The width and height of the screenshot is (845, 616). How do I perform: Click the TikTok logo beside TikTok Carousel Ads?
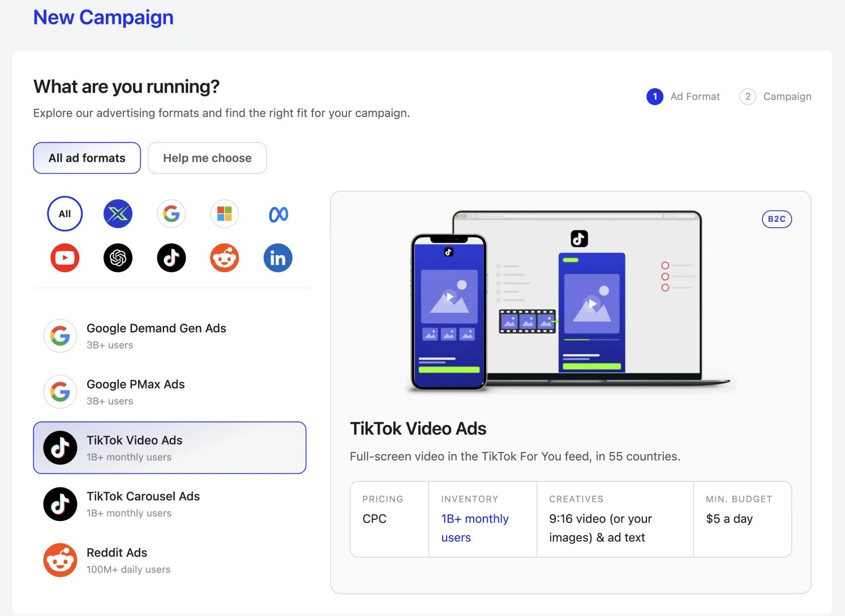tap(60, 504)
